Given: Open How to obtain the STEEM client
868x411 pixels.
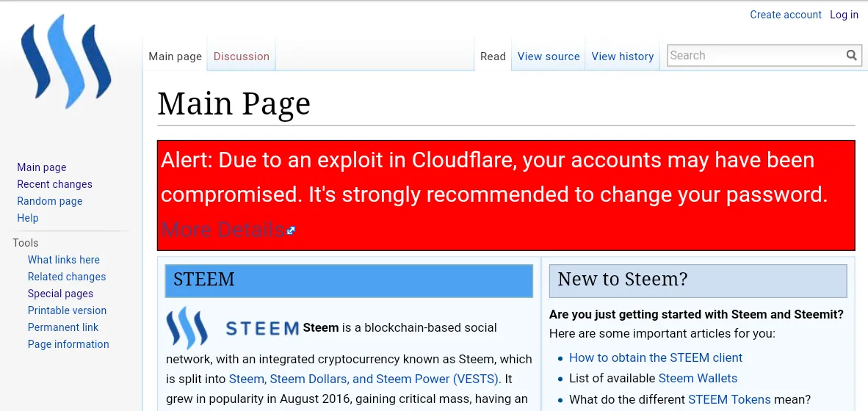Looking at the screenshot, I should (656, 357).
